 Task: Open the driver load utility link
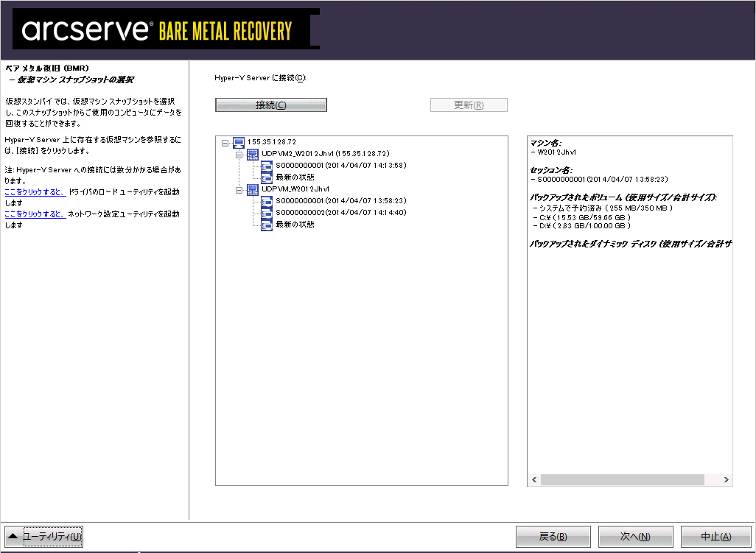[35, 191]
